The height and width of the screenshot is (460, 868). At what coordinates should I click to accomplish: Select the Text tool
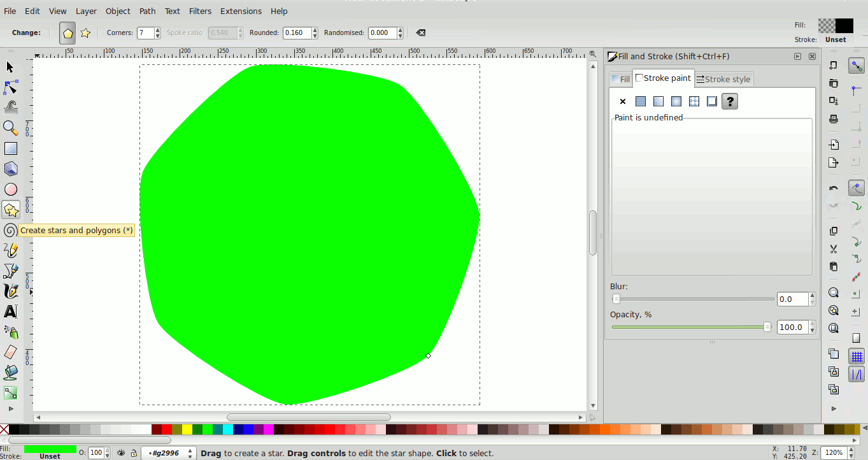point(10,312)
